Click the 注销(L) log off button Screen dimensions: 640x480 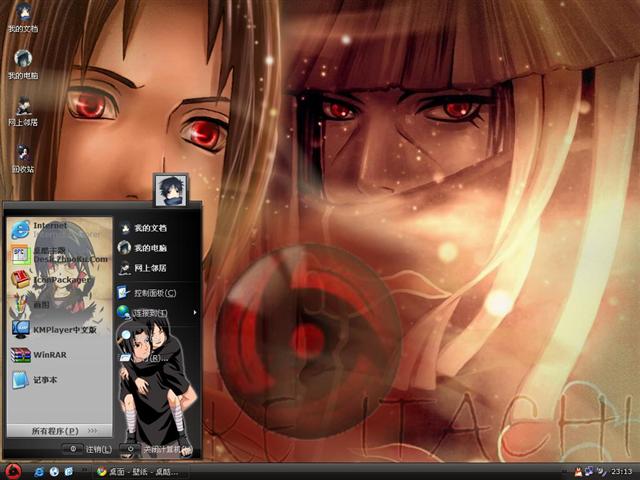90,449
